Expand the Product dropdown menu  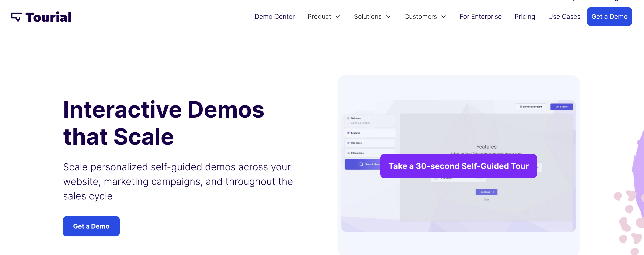click(324, 16)
